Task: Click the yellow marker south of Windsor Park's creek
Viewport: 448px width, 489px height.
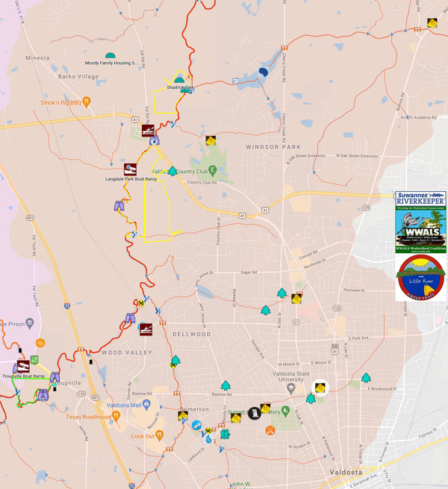Action: pyautogui.click(x=211, y=140)
